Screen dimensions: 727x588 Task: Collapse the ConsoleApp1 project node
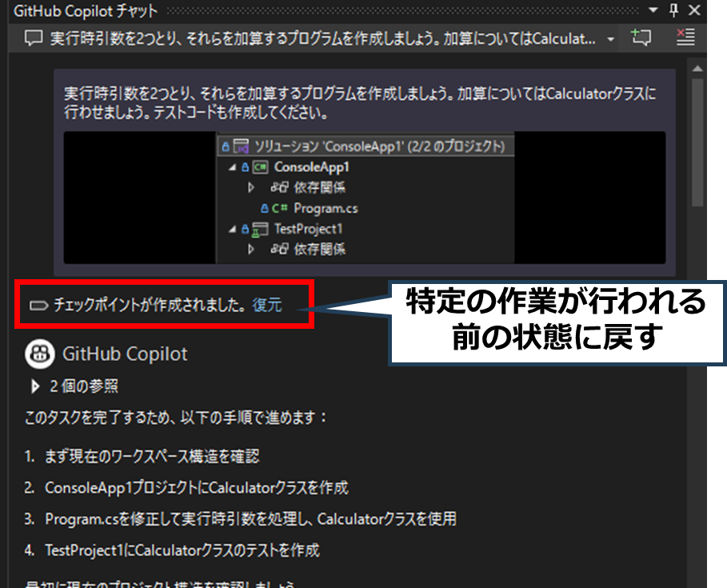point(232,167)
